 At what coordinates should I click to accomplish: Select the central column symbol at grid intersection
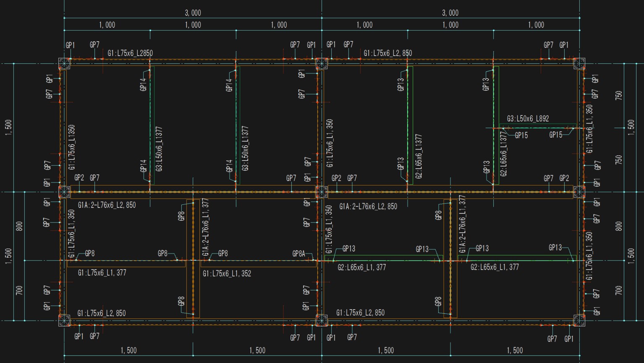pyautogui.click(x=321, y=192)
